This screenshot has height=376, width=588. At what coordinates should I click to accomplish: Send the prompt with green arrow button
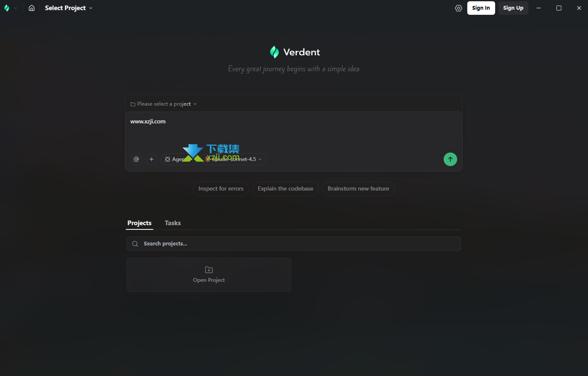(450, 159)
